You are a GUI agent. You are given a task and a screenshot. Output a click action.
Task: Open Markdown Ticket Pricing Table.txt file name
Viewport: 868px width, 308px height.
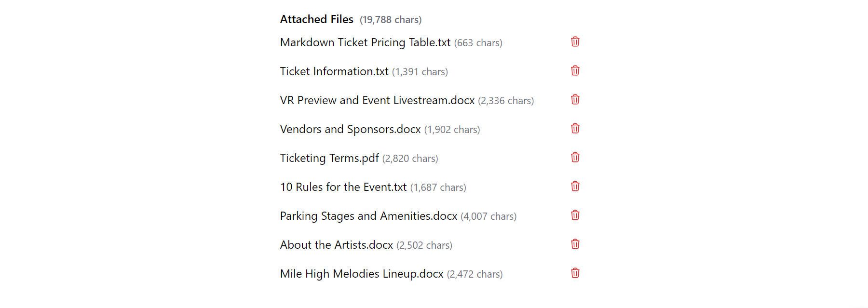tap(365, 42)
